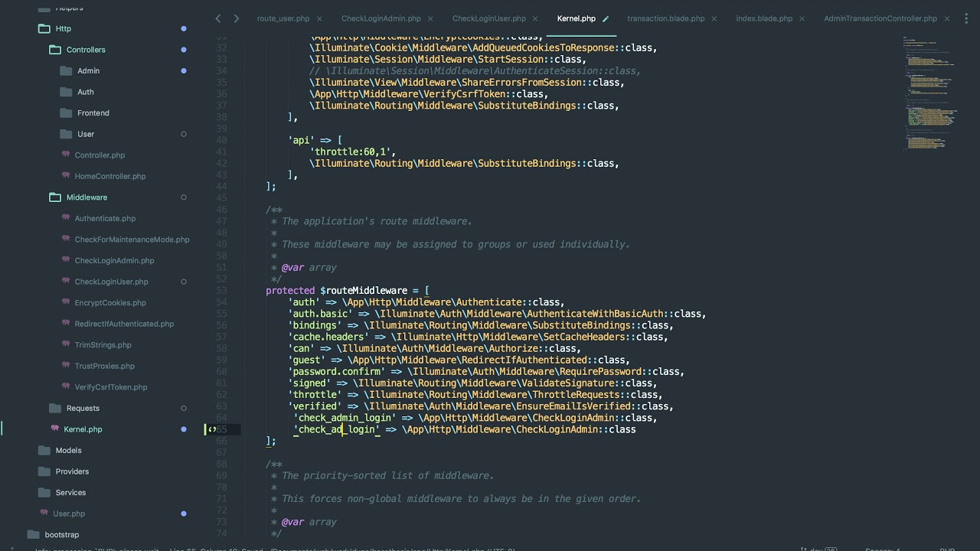Click 'auth.basic' key in routeMiddleware

click(320, 314)
